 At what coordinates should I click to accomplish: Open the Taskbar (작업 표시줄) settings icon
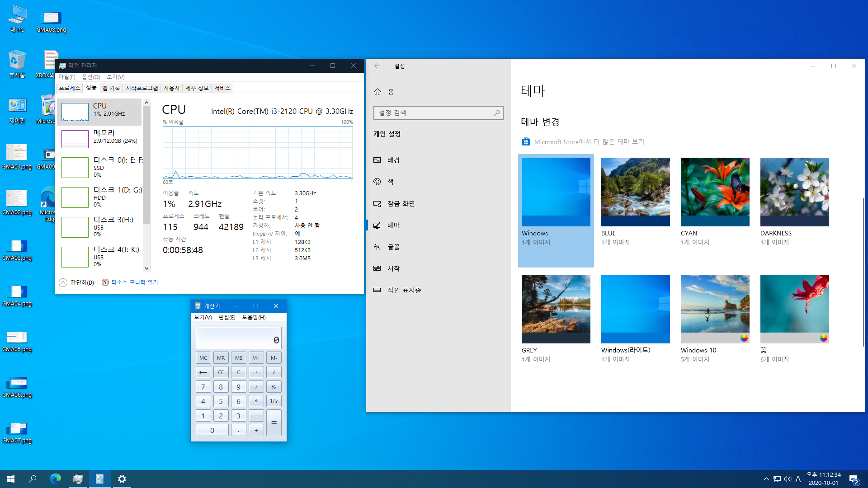click(377, 290)
